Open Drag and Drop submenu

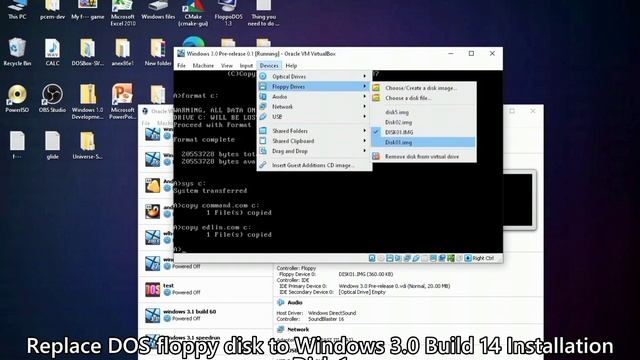coord(314,151)
